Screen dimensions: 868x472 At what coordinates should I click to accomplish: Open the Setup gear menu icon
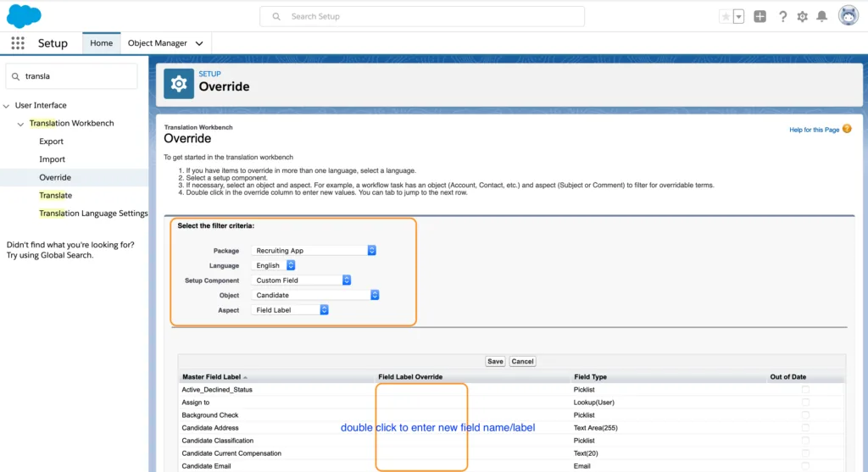[802, 17]
